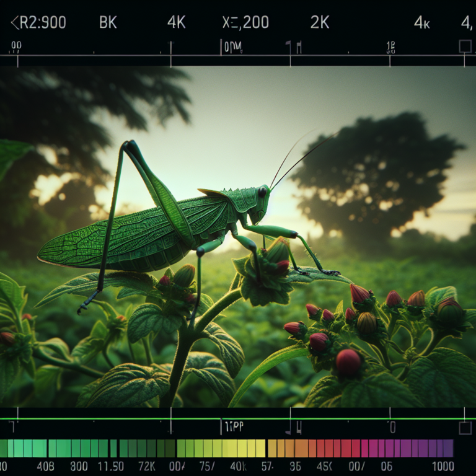Click the 11.50 scale value
The height and width of the screenshot is (476, 476).
[111, 466]
